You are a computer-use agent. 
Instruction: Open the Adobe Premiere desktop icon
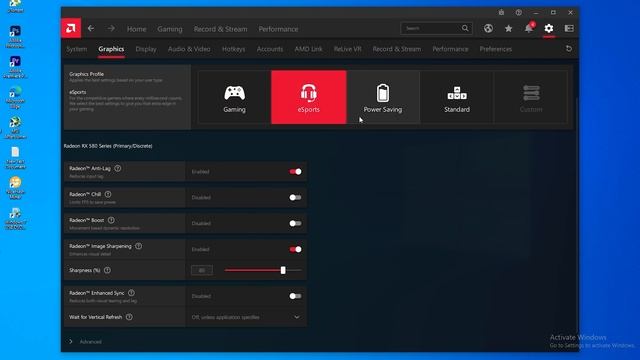coord(15,68)
